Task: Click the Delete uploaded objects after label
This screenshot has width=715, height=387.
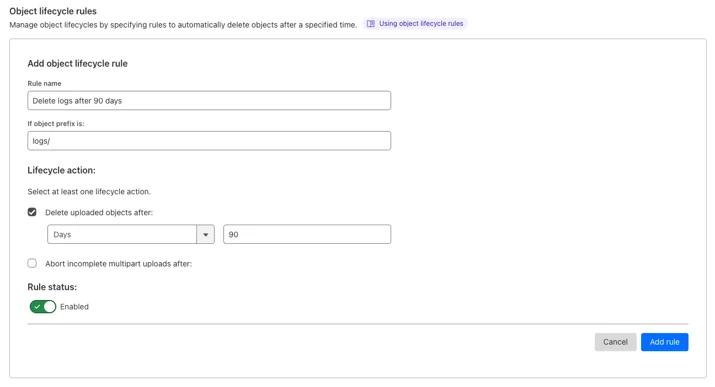Action: 99,212
